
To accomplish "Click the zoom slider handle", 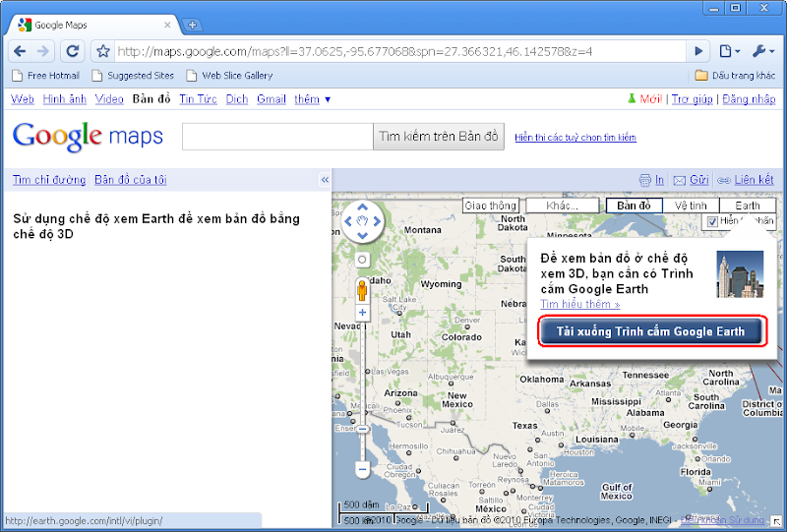I will [x=362, y=429].
